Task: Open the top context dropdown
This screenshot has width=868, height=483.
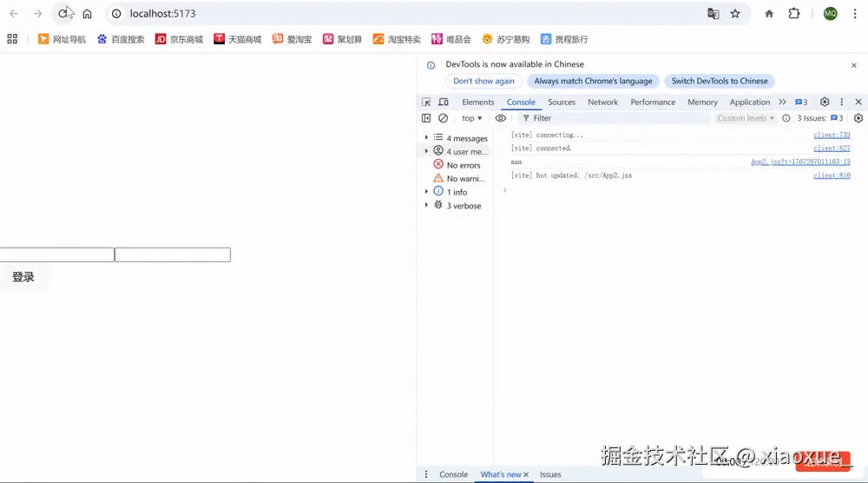Action: click(x=471, y=118)
